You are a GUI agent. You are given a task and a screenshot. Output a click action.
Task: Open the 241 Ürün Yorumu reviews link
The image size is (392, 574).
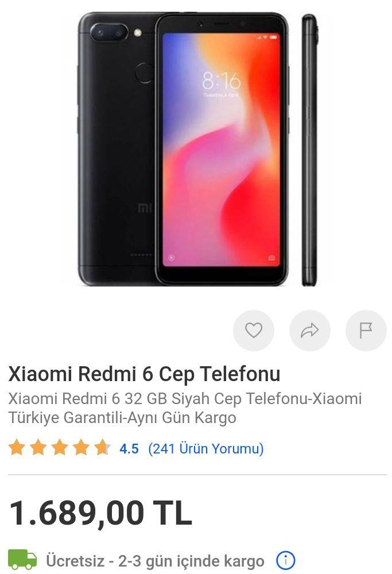click(205, 448)
